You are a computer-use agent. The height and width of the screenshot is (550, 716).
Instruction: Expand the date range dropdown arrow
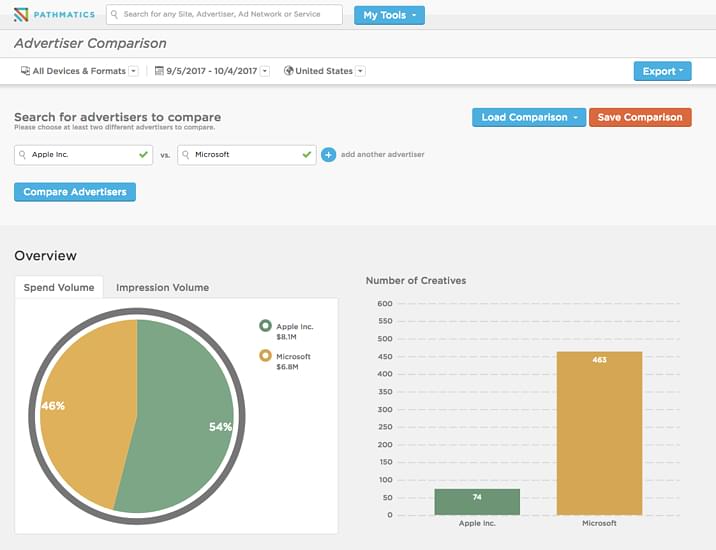[x=265, y=71]
